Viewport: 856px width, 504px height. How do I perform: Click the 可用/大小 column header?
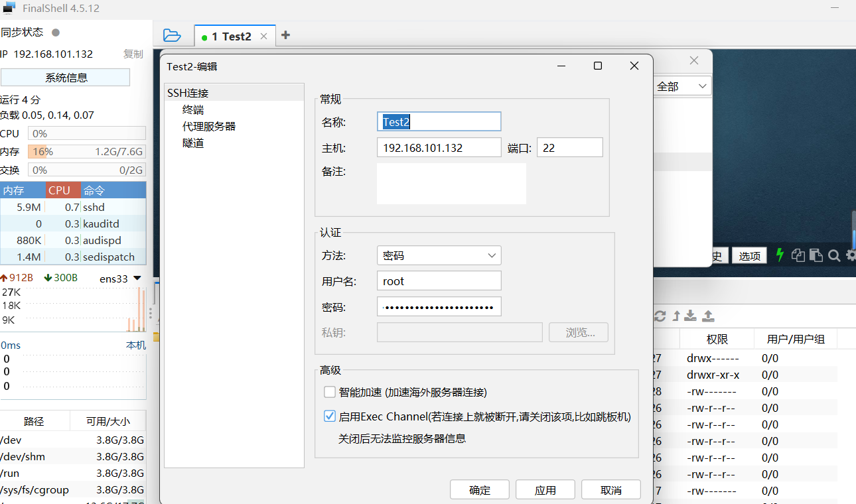(x=108, y=421)
